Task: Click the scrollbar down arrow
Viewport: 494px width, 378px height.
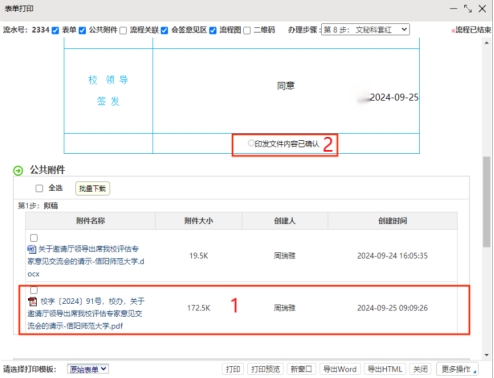Action: (487, 355)
